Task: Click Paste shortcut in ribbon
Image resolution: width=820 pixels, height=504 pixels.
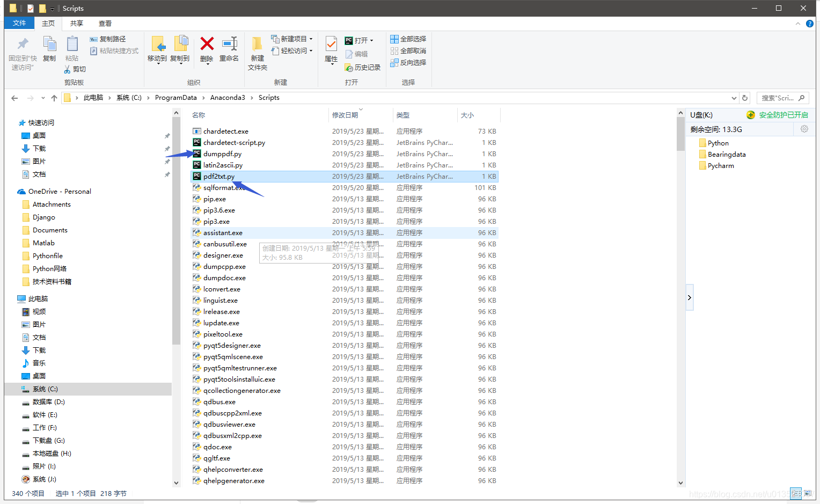Action: (114, 51)
